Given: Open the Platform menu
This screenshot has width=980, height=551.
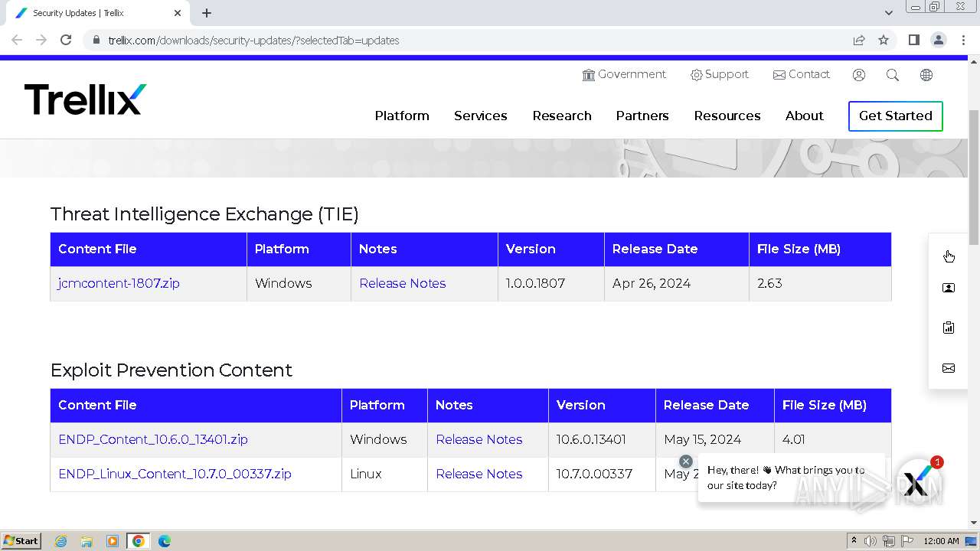Looking at the screenshot, I should tap(402, 116).
